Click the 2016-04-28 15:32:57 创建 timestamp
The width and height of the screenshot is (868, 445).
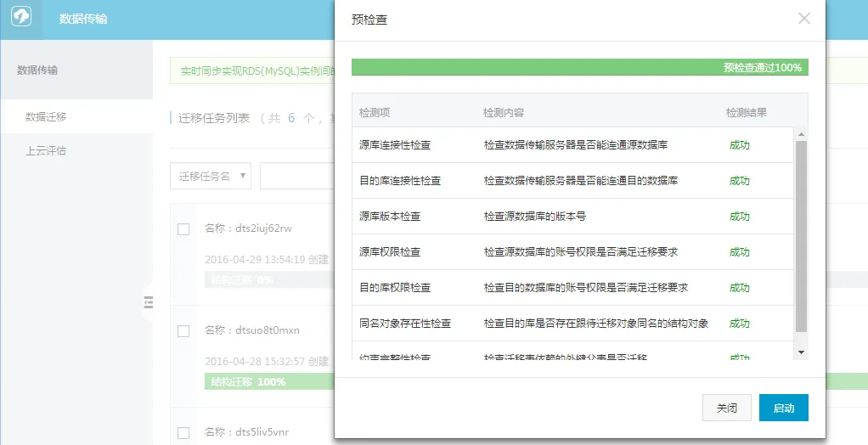tap(267, 362)
